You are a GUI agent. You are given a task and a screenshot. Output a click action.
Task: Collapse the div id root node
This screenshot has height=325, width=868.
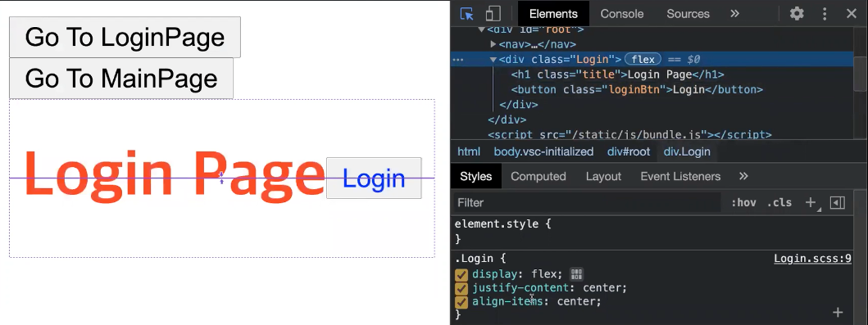tap(482, 29)
